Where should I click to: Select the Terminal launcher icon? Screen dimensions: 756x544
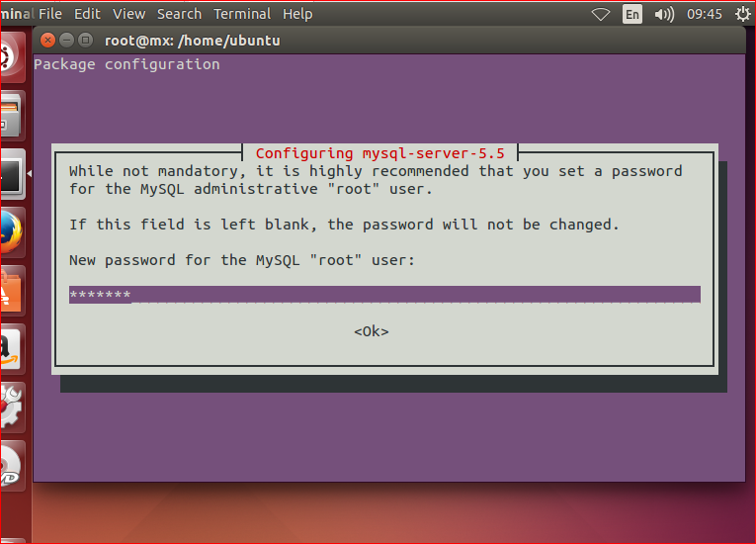11,174
